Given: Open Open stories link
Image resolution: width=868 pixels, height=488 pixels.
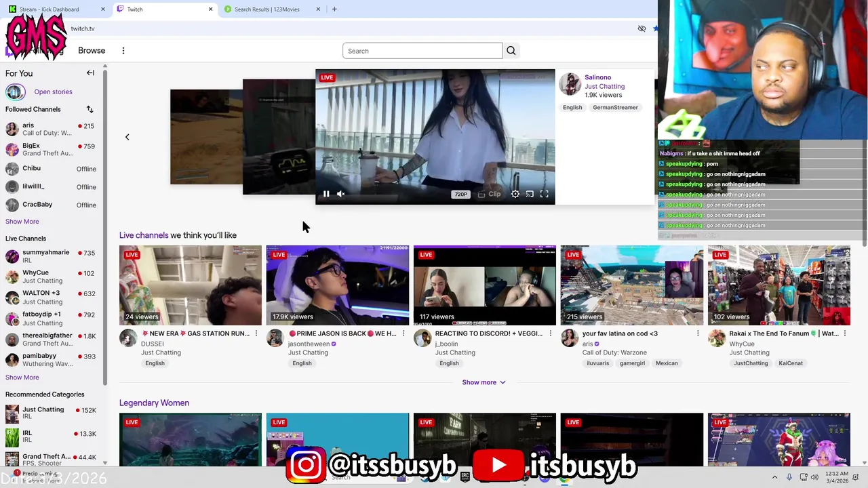Looking at the screenshot, I should [x=53, y=91].
